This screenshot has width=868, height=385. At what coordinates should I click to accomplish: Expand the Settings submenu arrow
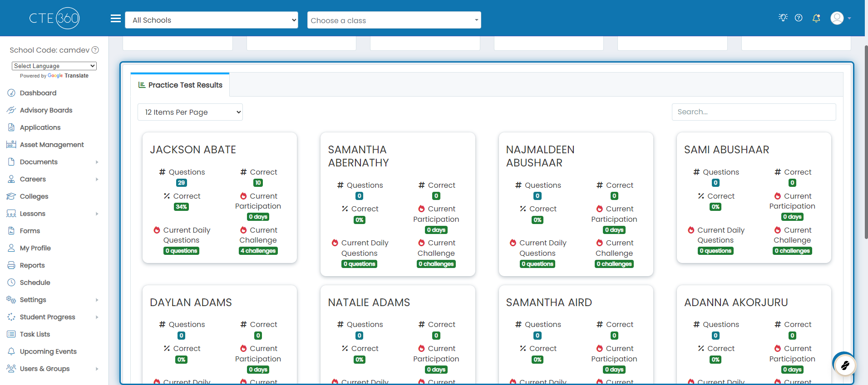tap(97, 300)
